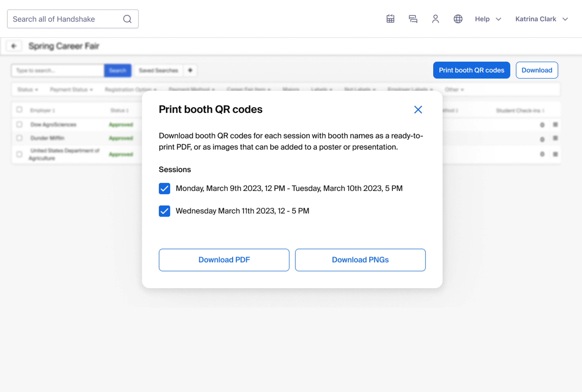Screen dimensions: 582x392
Task: Expand the Status filter dropdown
Action: point(27,89)
